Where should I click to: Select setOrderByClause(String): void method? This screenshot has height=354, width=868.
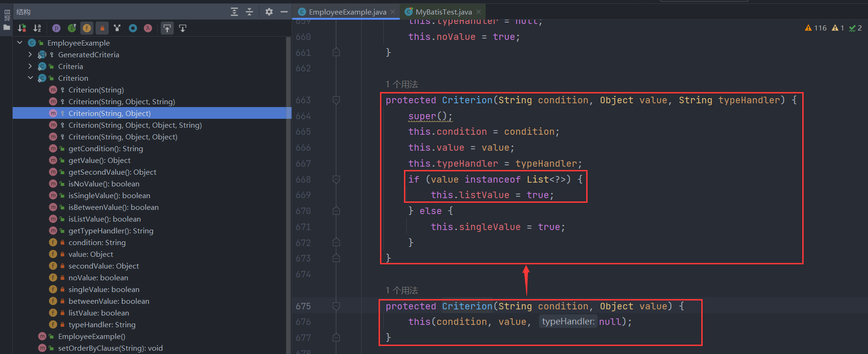coord(110,348)
